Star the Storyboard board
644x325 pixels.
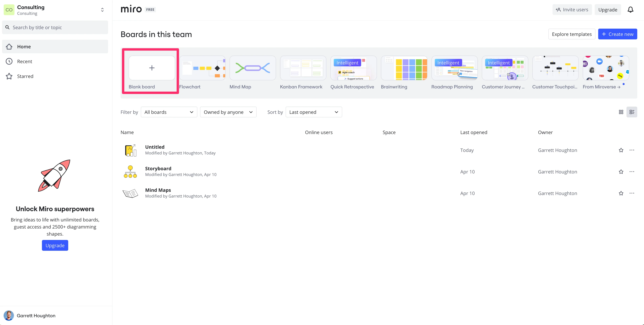click(621, 172)
